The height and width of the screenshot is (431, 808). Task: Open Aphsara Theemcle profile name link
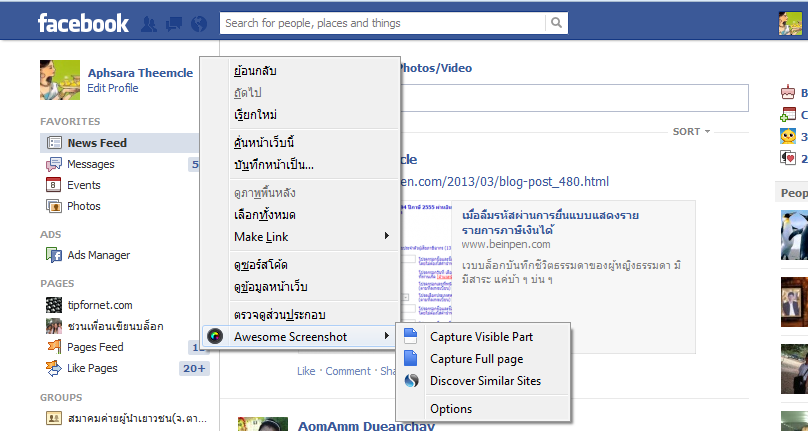pyautogui.click(x=140, y=73)
